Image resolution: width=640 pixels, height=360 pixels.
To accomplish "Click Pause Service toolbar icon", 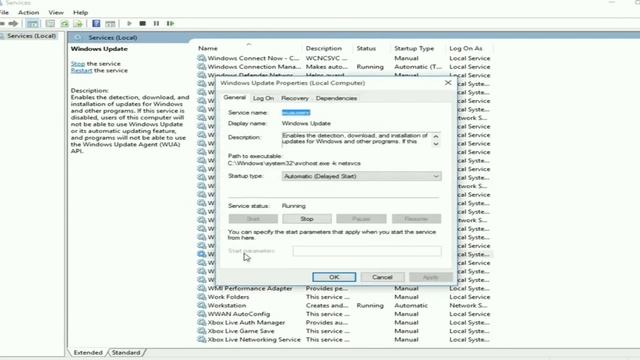I will click(x=156, y=24).
